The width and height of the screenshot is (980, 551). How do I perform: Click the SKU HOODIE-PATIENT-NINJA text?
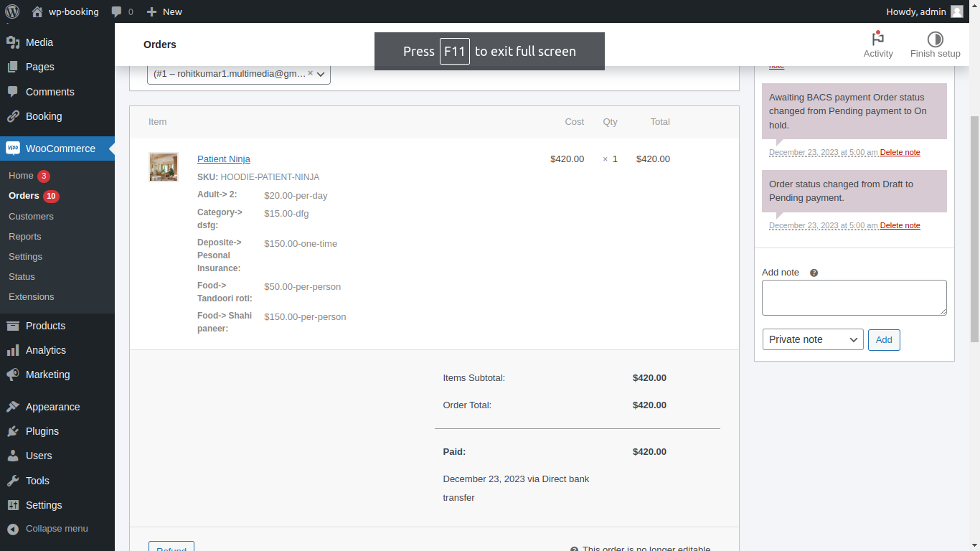pyautogui.click(x=258, y=177)
